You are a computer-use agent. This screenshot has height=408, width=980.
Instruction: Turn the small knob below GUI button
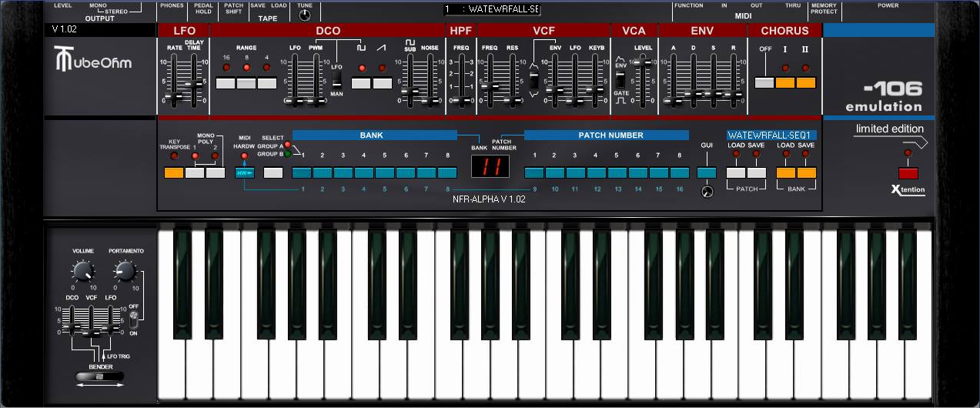coord(707,192)
